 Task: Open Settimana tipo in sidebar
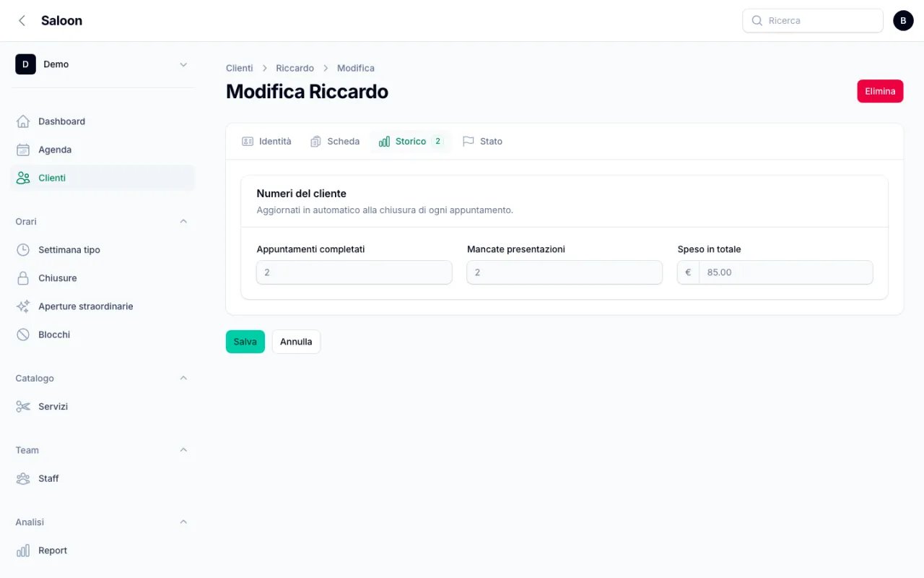click(103, 250)
